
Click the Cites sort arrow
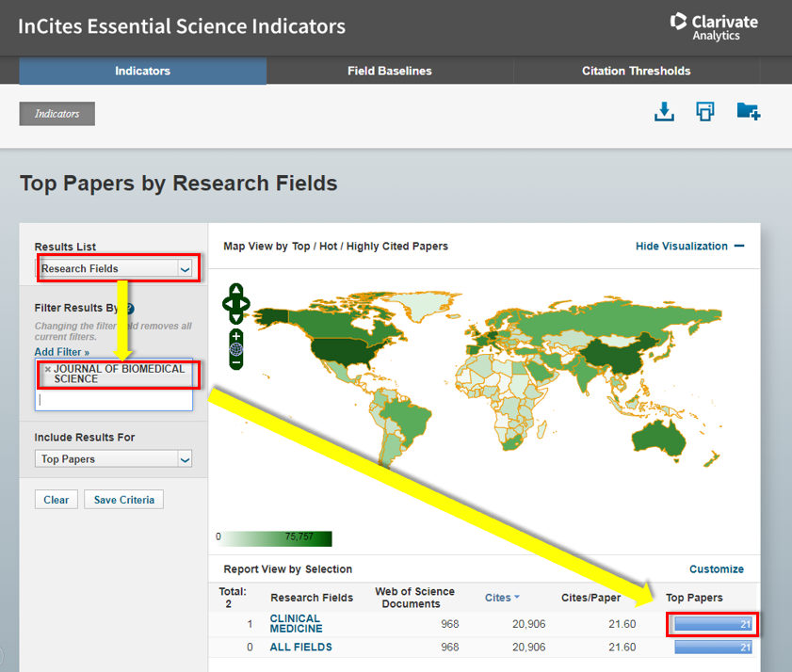click(x=517, y=597)
